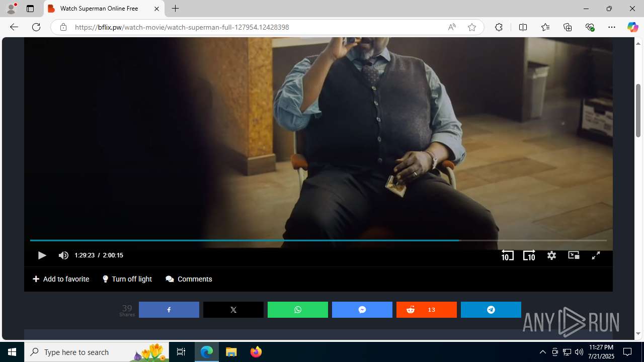Screen dimensions: 644x362
Task: Add this page to favorites star
Action: point(471,27)
